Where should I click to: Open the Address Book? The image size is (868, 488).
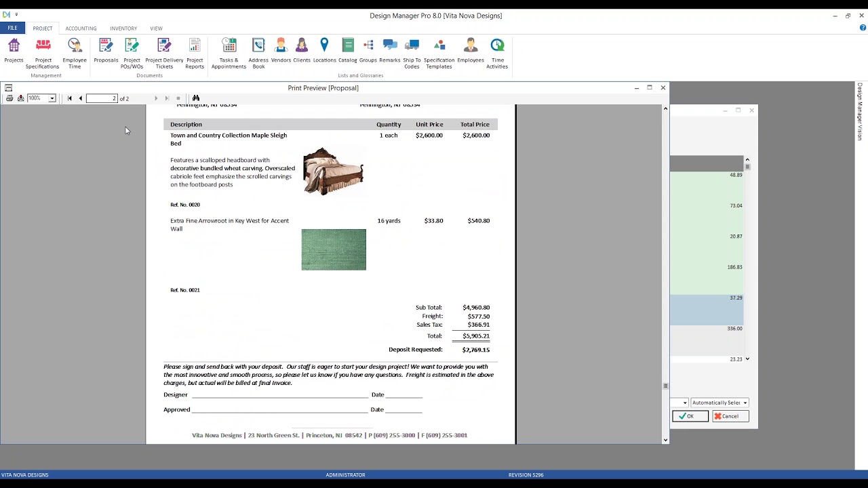pyautogui.click(x=258, y=54)
